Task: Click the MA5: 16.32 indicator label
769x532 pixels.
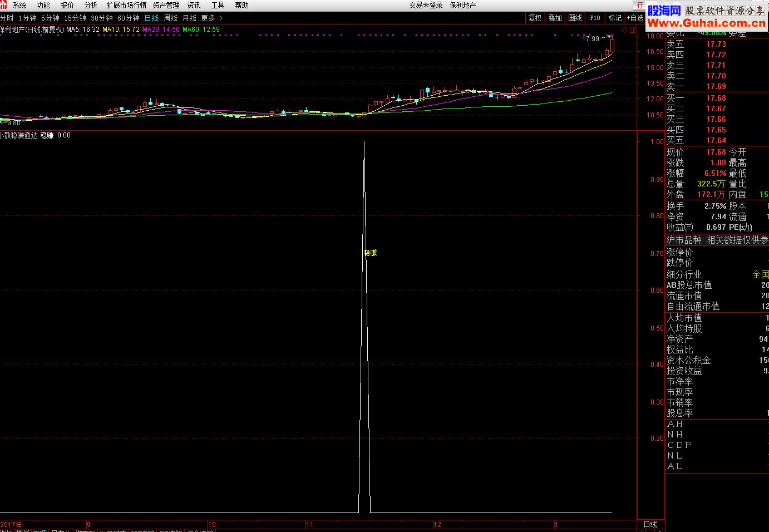Action: pos(83,29)
